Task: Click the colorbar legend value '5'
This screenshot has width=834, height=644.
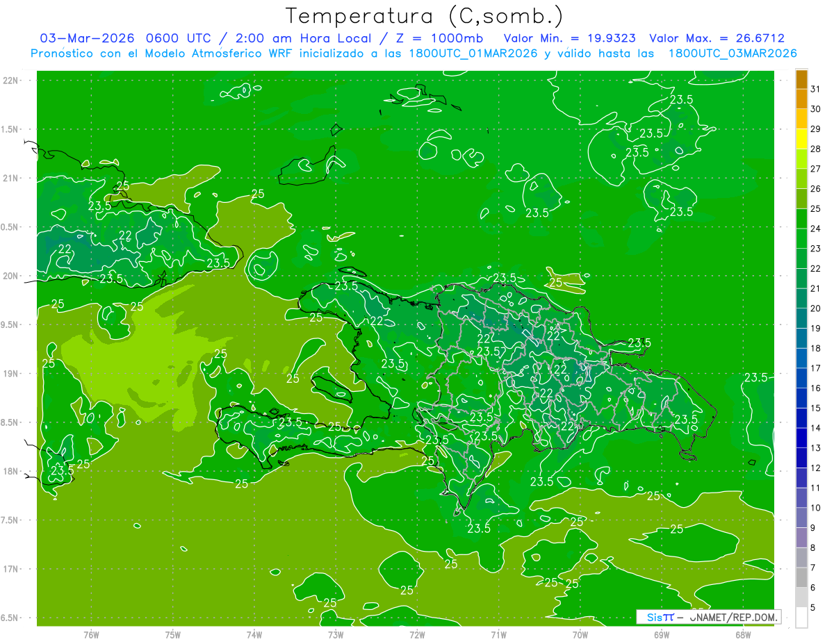Action: 813,606
